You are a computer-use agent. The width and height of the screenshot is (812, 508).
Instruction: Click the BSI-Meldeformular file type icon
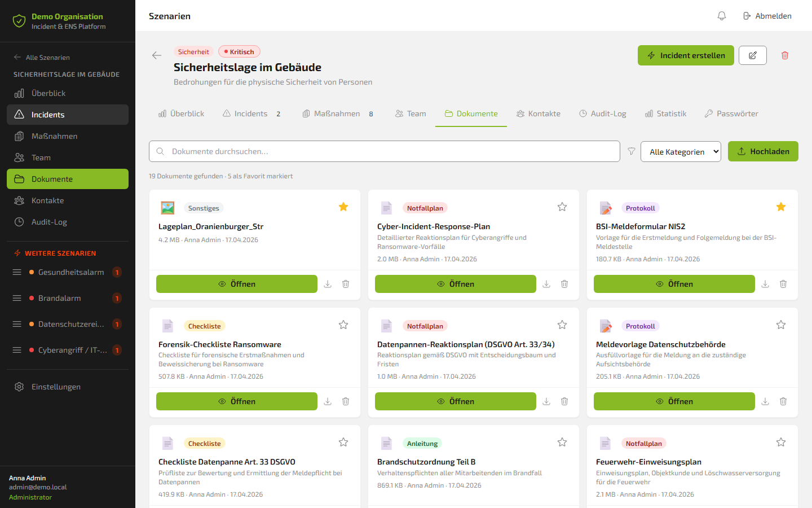606,208
